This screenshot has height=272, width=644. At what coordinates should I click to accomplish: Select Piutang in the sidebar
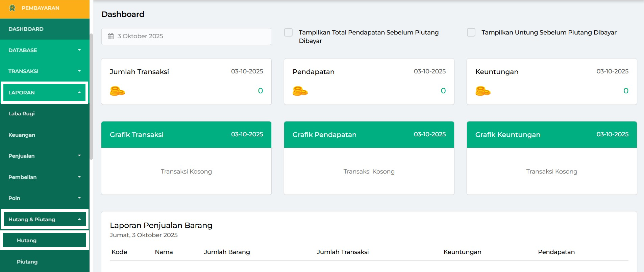tap(27, 262)
